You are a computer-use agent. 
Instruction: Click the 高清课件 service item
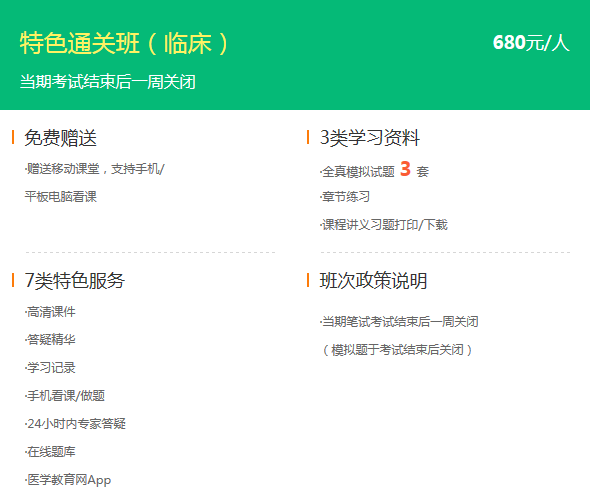coord(50,312)
